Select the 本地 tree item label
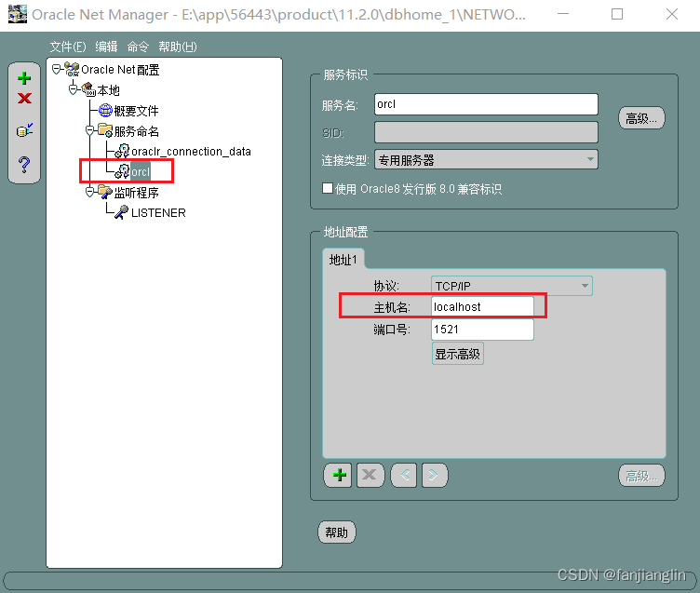The width and height of the screenshot is (700, 593). (109, 90)
